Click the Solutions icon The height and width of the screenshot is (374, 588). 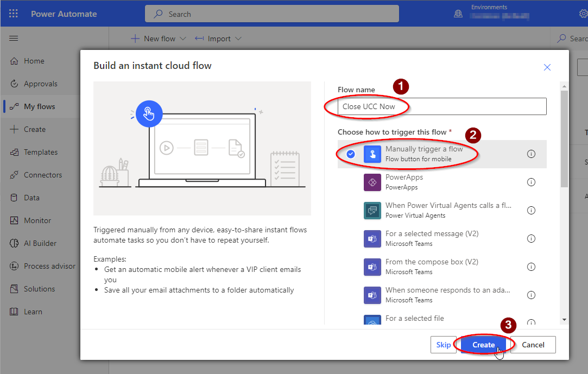pyautogui.click(x=14, y=289)
